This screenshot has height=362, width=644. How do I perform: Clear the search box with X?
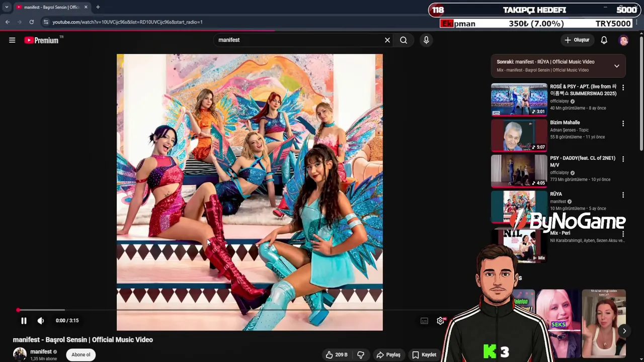pyautogui.click(x=387, y=40)
